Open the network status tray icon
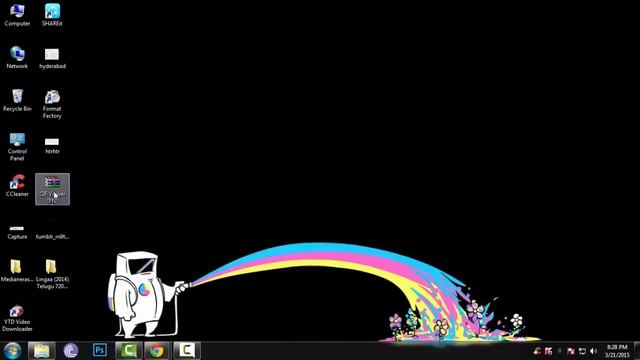Viewport: 640px width, 360px height. point(582,351)
